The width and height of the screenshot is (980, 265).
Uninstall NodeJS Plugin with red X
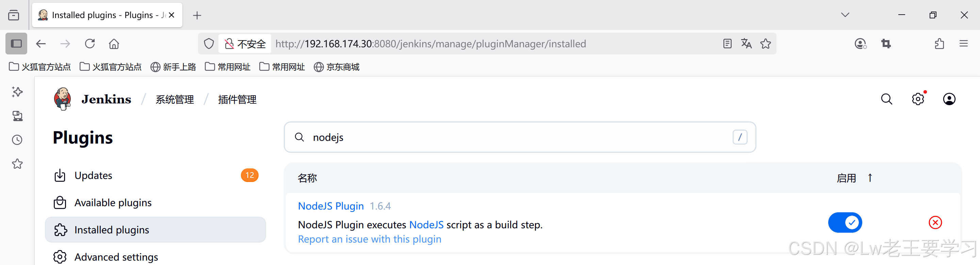[935, 222]
